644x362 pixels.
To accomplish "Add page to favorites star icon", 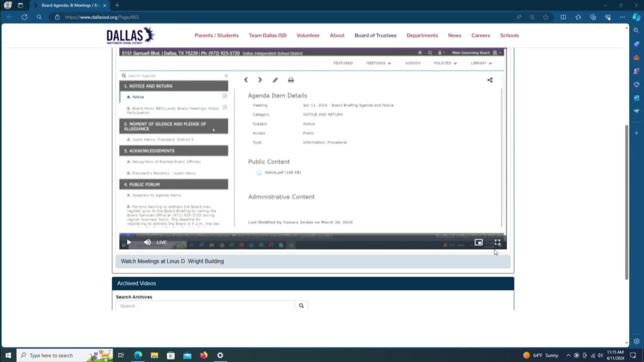I will [x=546, y=17].
